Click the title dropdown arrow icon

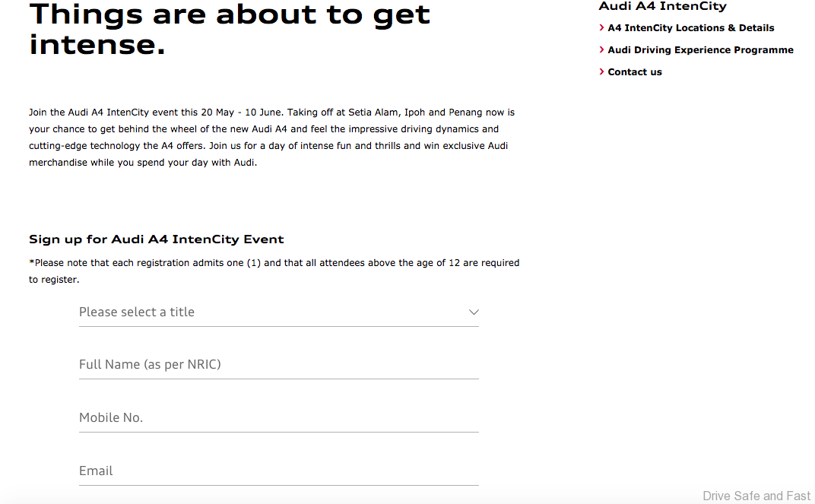pos(474,312)
